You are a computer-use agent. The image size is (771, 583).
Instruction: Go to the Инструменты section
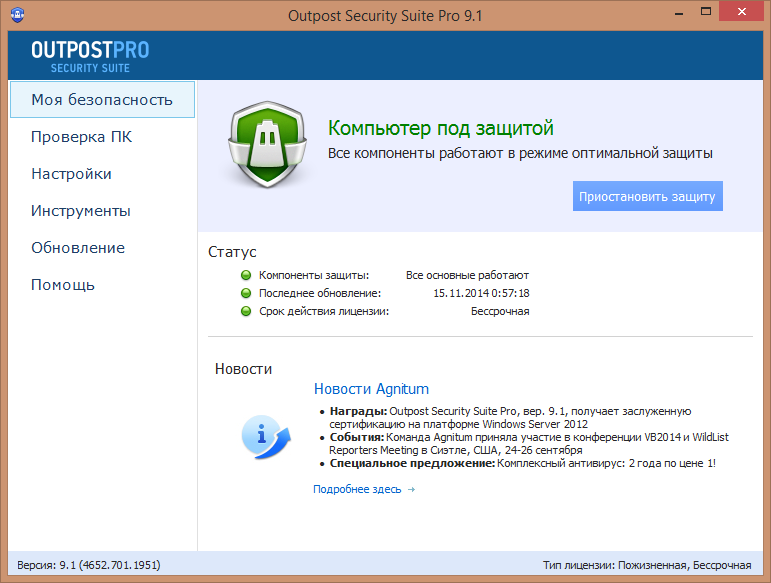81,211
